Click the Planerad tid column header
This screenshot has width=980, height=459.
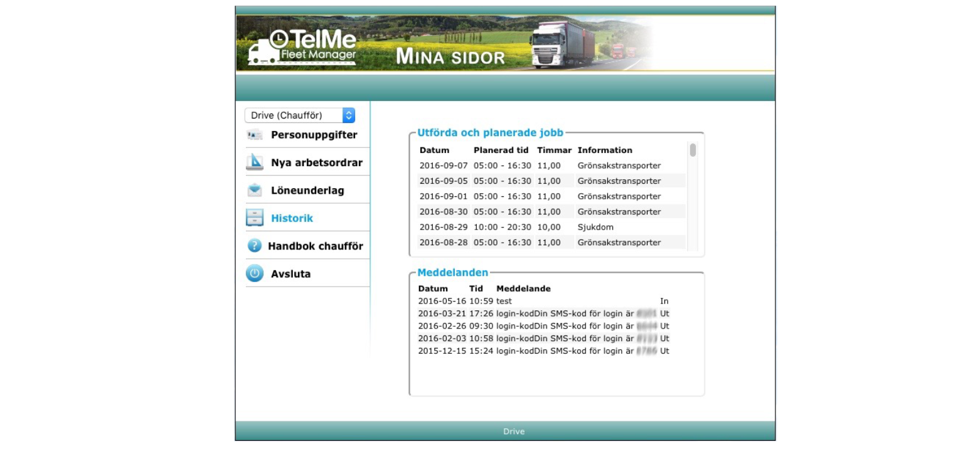[501, 150]
